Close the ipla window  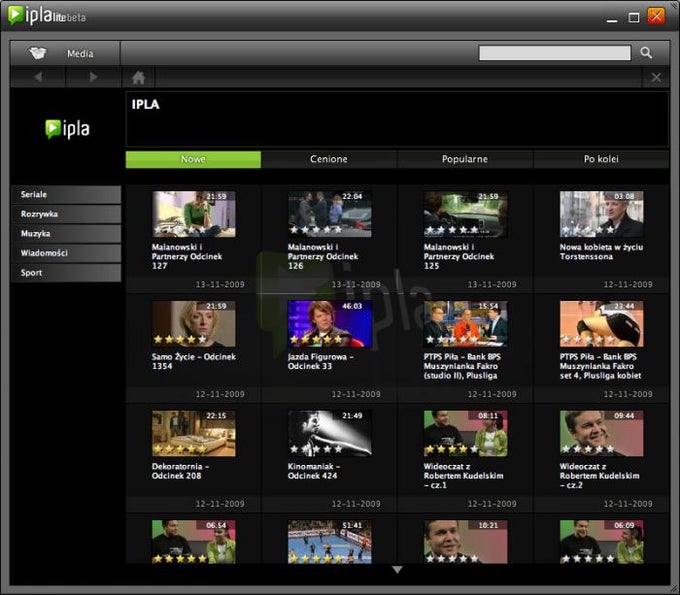(656, 16)
